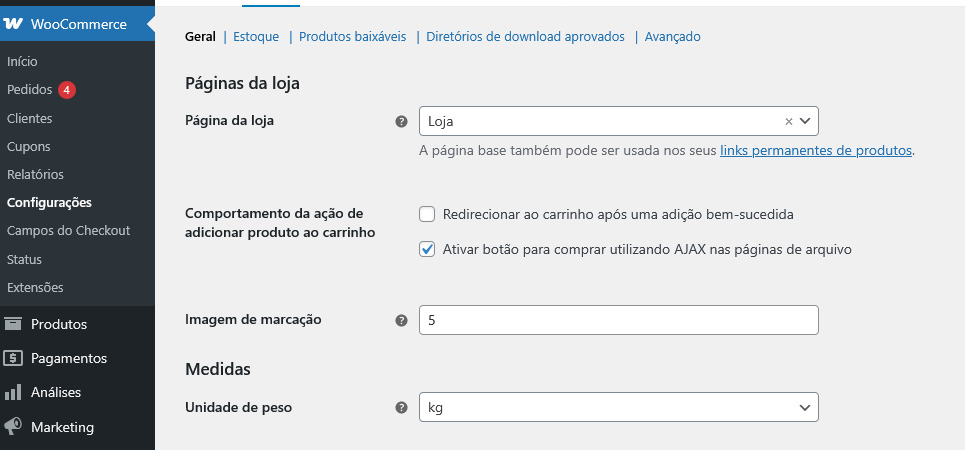Open the Produtos menu label

pos(59,324)
